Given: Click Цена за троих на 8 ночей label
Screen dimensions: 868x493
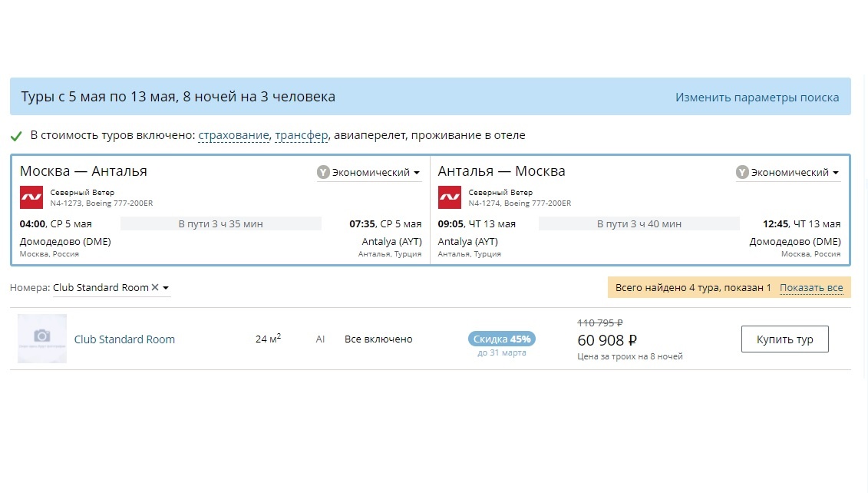Looking at the screenshot, I should (x=630, y=356).
